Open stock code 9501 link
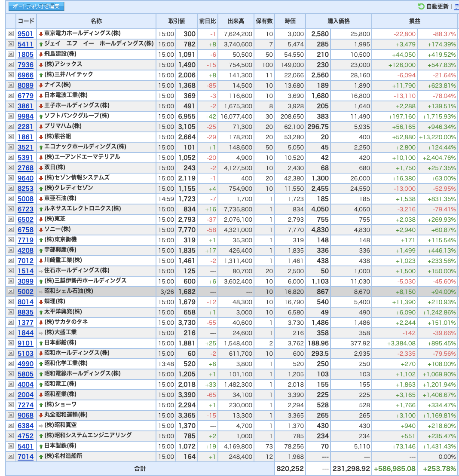 click(25, 34)
